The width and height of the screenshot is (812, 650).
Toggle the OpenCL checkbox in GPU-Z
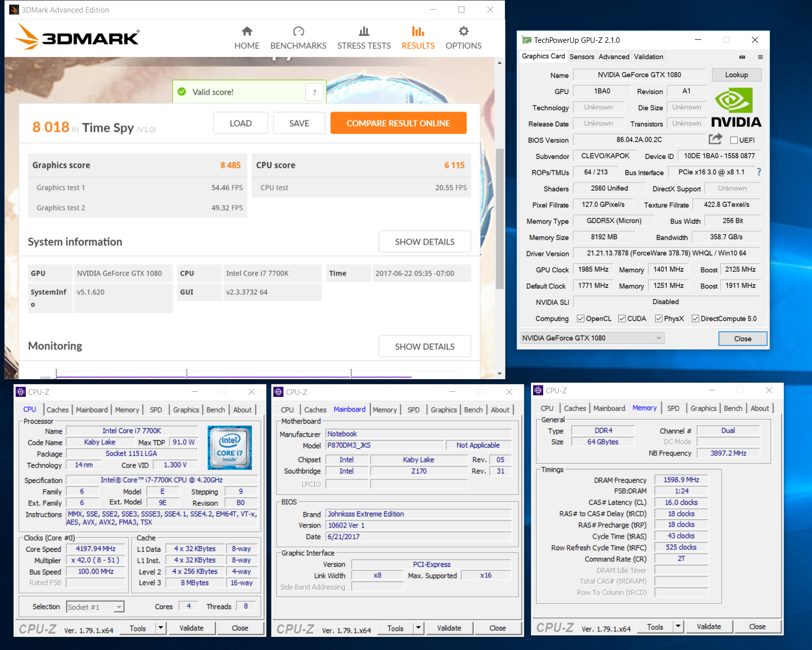(x=581, y=319)
